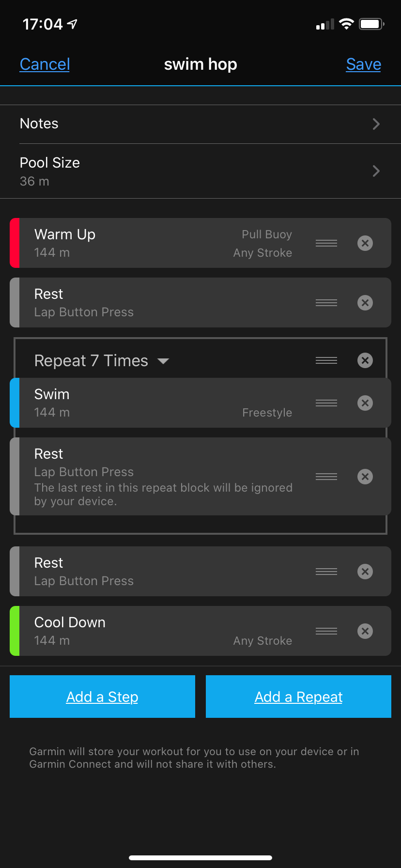The width and height of the screenshot is (401, 868).
Task: Cancel editing the workout
Action: point(45,64)
